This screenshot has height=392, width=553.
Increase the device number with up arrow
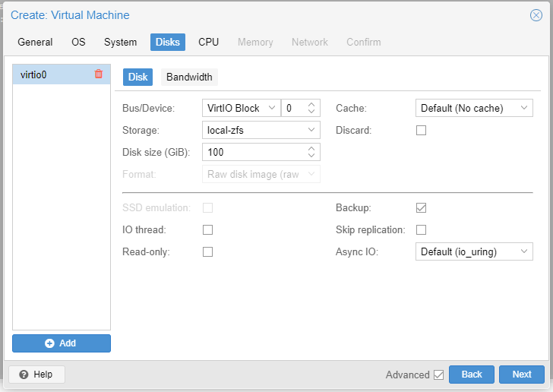tap(311, 105)
